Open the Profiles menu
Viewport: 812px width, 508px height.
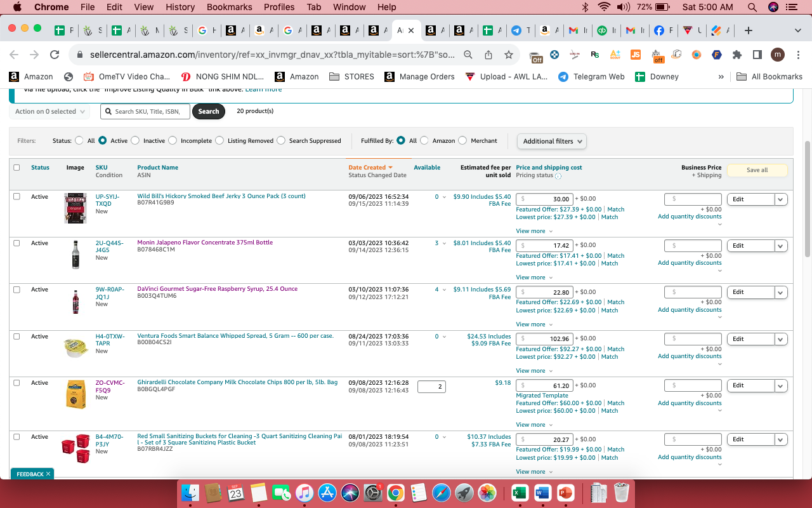(279, 7)
